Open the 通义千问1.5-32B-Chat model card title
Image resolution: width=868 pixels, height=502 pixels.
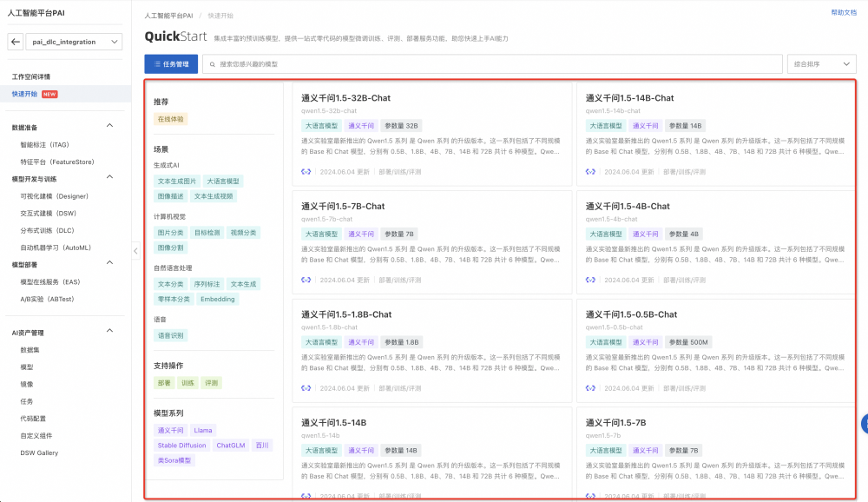click(x=346, y=98)
